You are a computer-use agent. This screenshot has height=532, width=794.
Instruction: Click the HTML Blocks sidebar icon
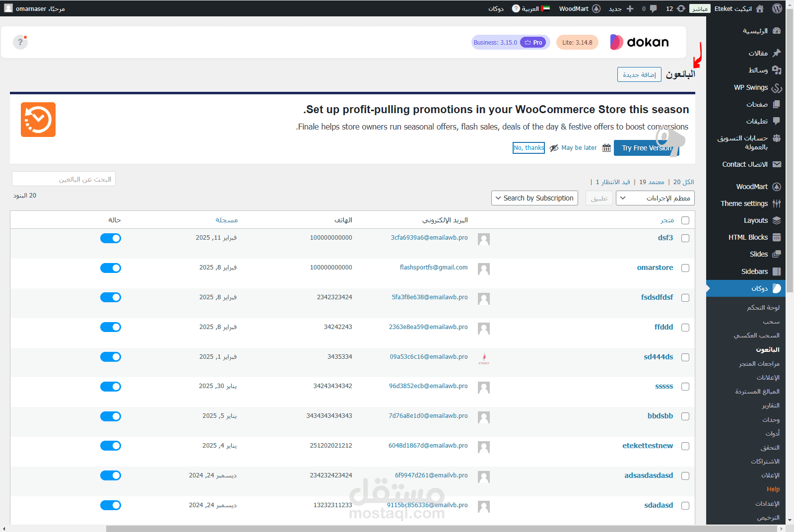(x=777, y=237)
